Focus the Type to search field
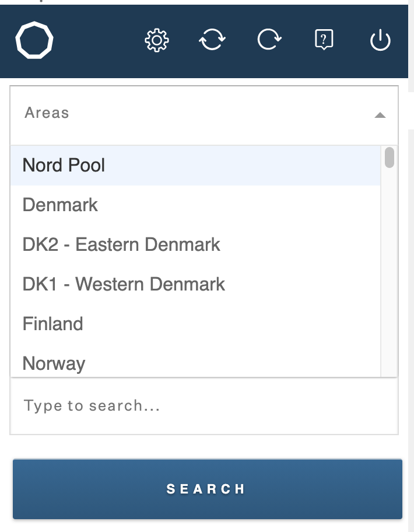414x532 pixels. coord(204,406)
